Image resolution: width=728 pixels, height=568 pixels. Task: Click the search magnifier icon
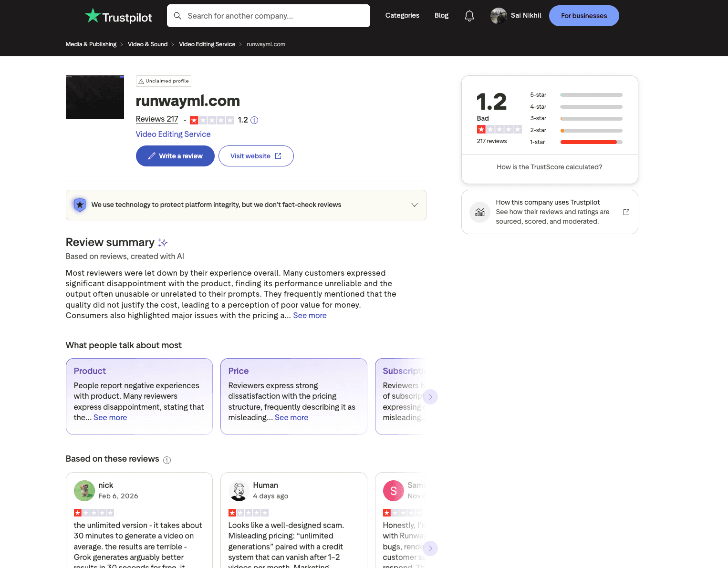click(177, 16)
